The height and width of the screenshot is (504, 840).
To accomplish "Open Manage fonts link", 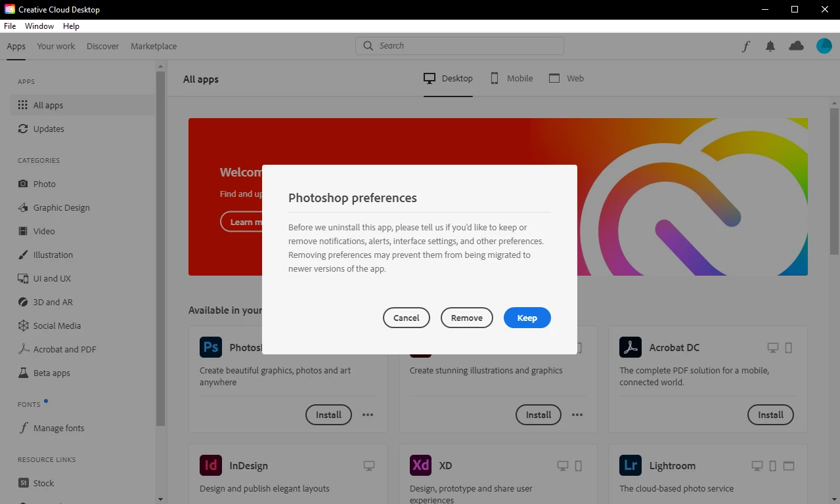I will 83,428.
